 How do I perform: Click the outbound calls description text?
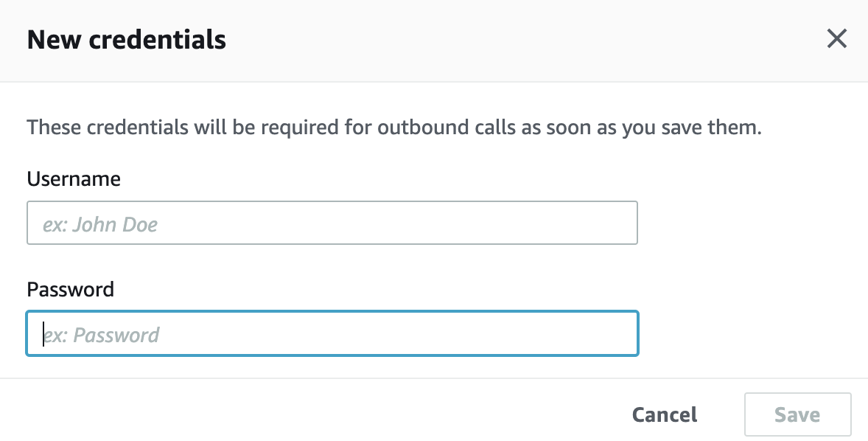click(394, 128)
